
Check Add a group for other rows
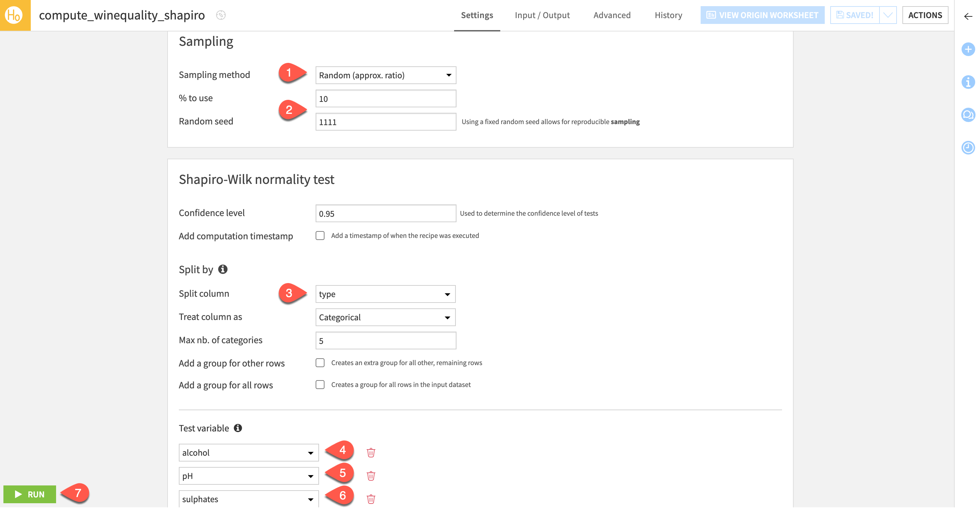point(320,363)
